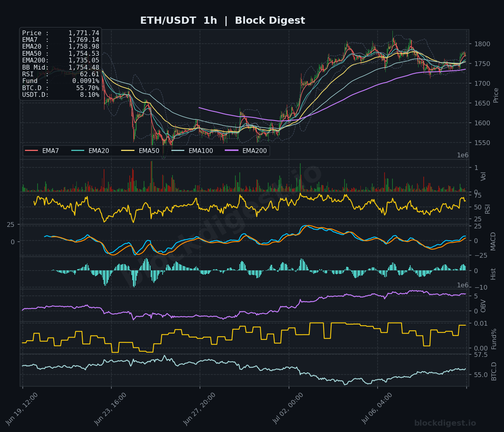Click the BTC.D axis title

coord(494,371)
